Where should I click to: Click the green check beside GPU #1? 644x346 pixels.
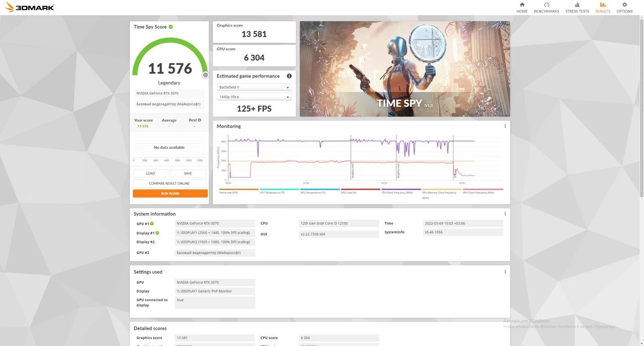tap(152, 223)
